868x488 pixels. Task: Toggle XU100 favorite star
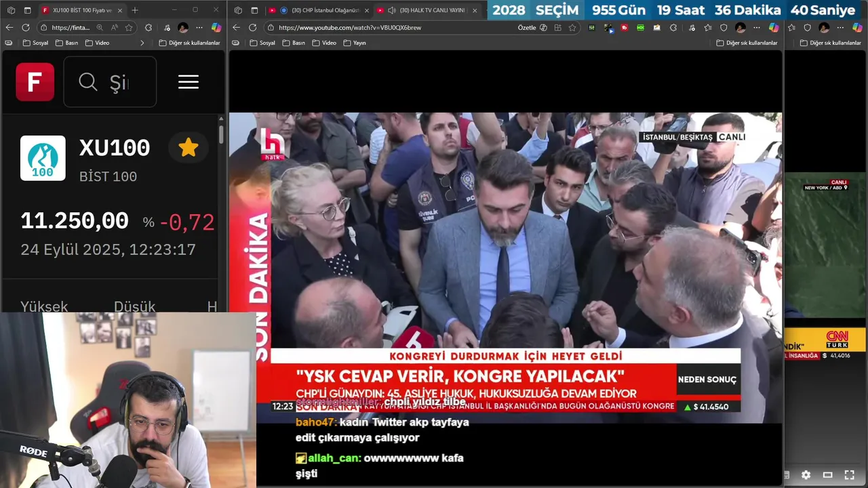[189, 148]
